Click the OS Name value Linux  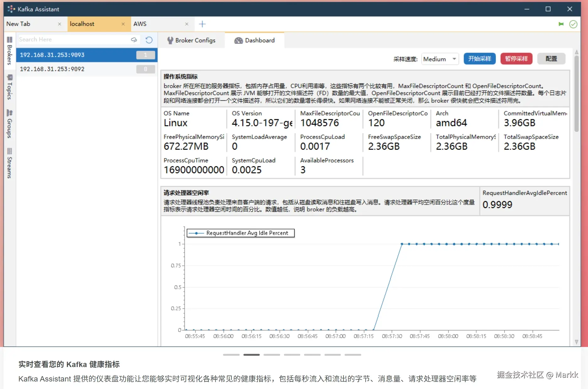[x=176, y=123]
